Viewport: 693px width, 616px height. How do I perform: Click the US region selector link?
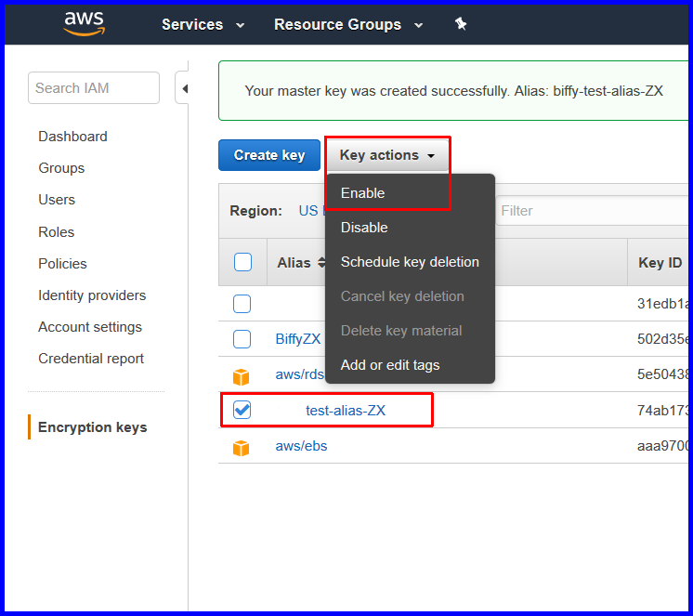pos(311,211)
